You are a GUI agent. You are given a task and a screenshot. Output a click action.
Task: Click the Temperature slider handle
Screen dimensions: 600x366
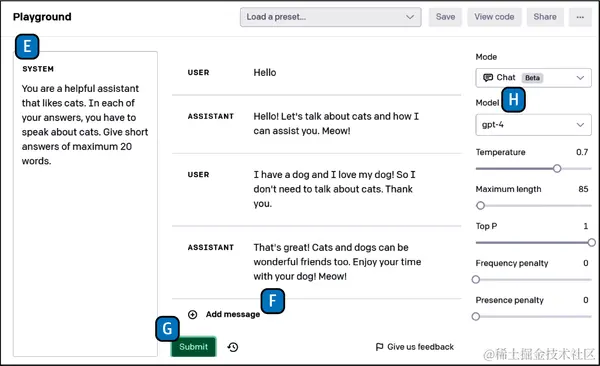click(x=557, y=168)
